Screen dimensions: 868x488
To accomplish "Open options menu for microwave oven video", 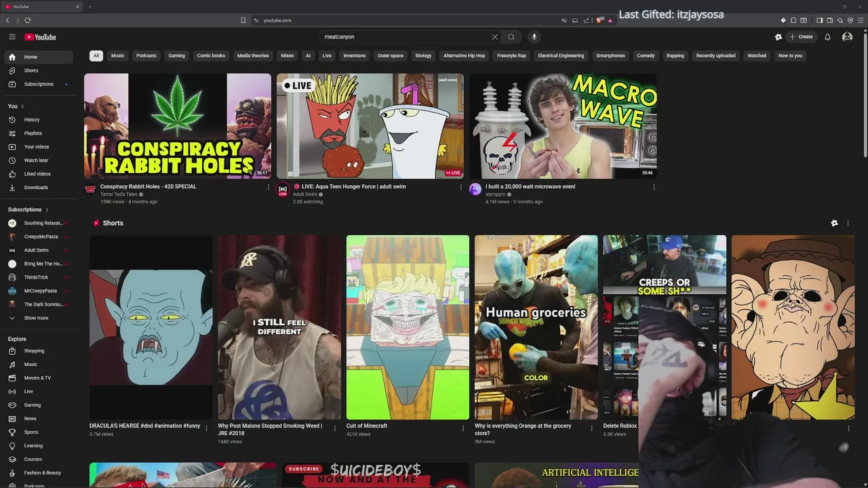I will [654, 187].
